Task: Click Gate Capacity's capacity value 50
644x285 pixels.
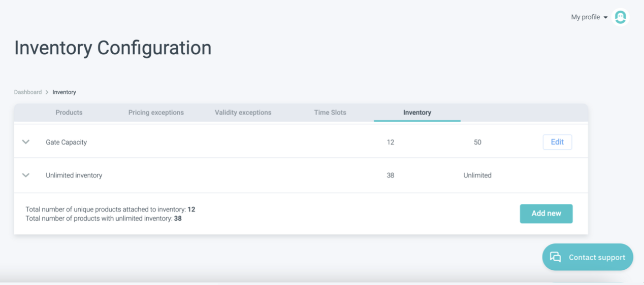Action: (x=477, y=142)
